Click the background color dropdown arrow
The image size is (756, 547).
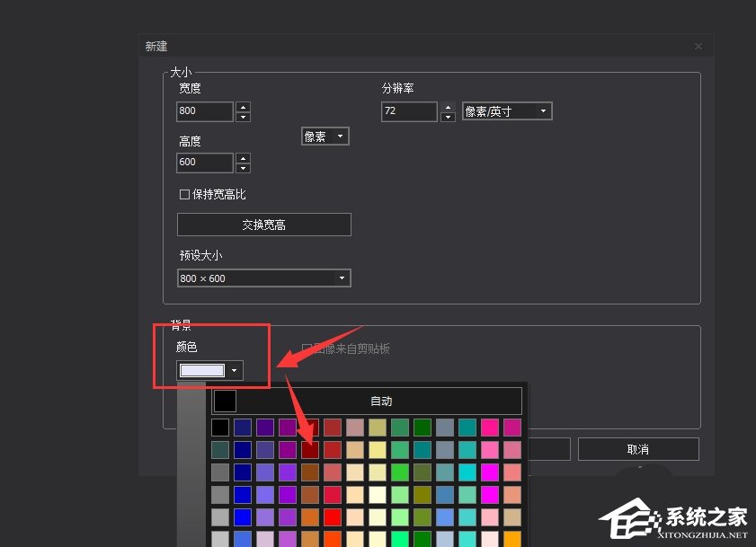coord(235,371)
